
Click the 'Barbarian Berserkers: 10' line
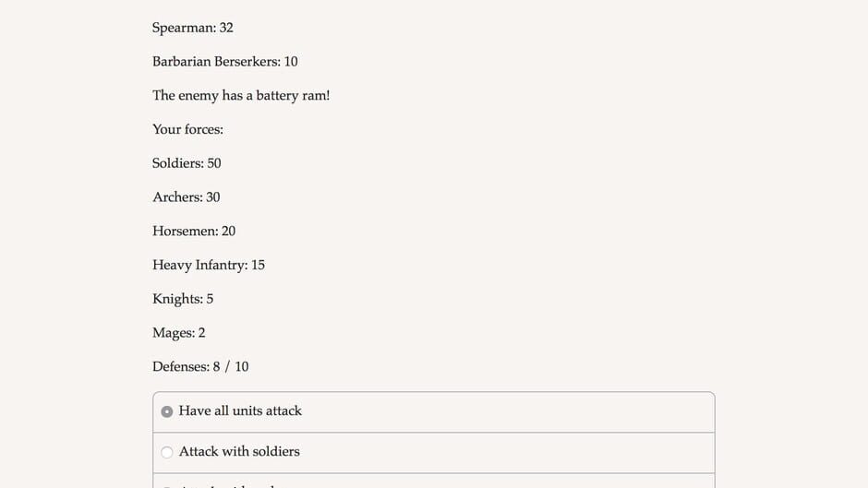(224, 62)
